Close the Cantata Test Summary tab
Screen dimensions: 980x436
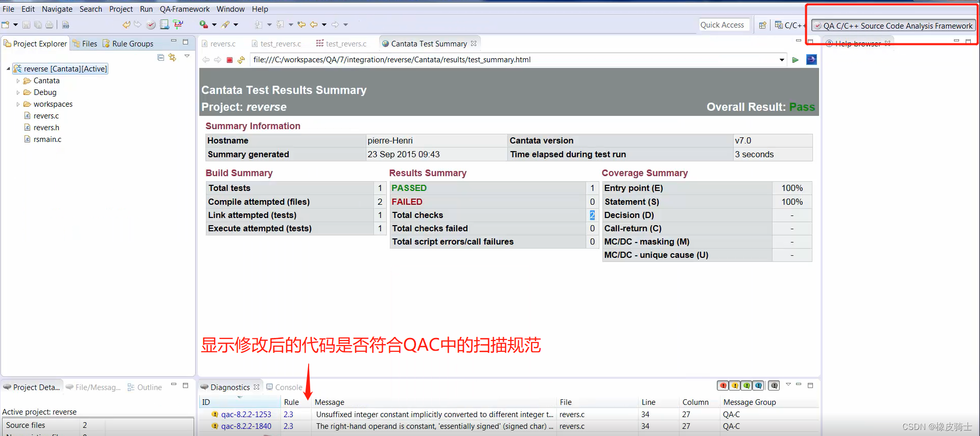[x=474, y=43]
